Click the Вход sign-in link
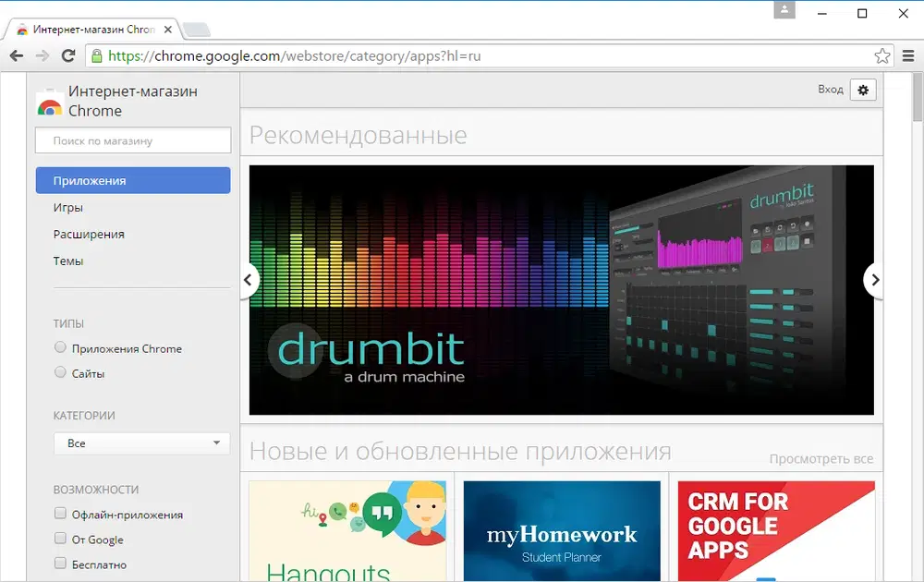 (831, 90)
